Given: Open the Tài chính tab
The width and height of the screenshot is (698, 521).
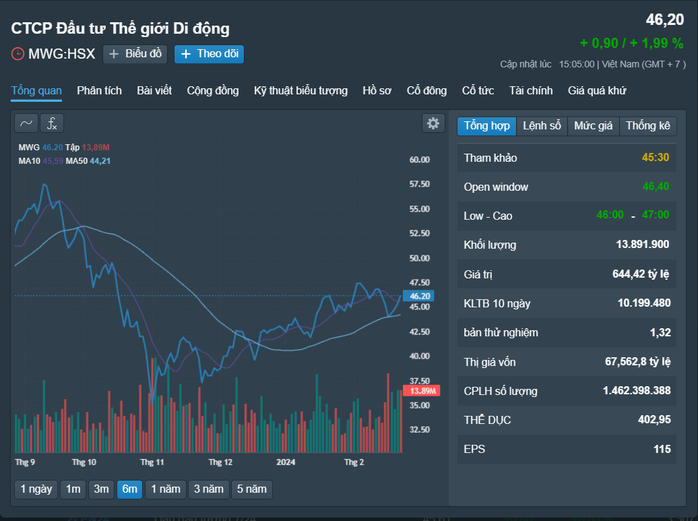Looking at the screenshot, I should [531, 91].
